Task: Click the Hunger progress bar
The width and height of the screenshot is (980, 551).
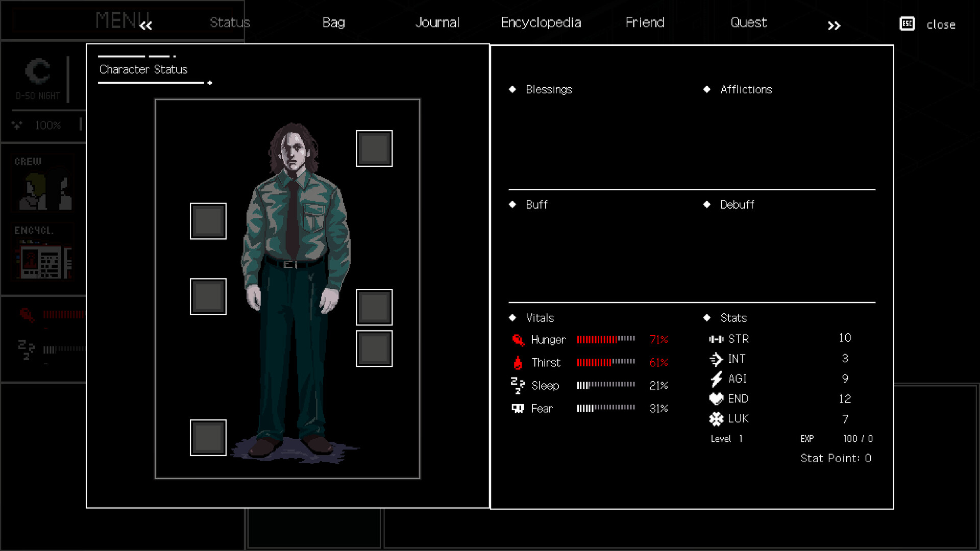Action: 605,340
